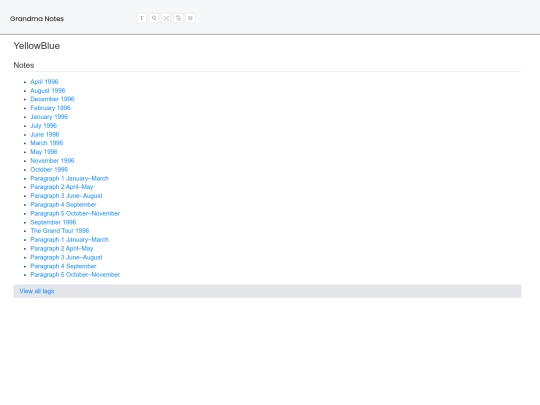Open the October 1996 note
The image size is (540, 405).
[49, 169]
